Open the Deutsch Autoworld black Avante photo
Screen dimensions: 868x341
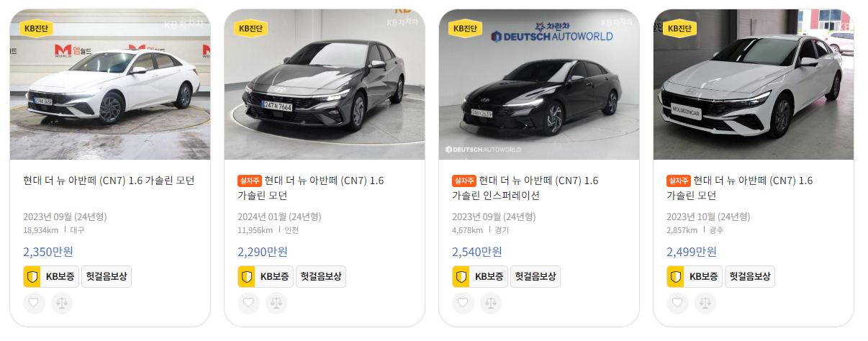pyautogui.click(x=539, y=84)
